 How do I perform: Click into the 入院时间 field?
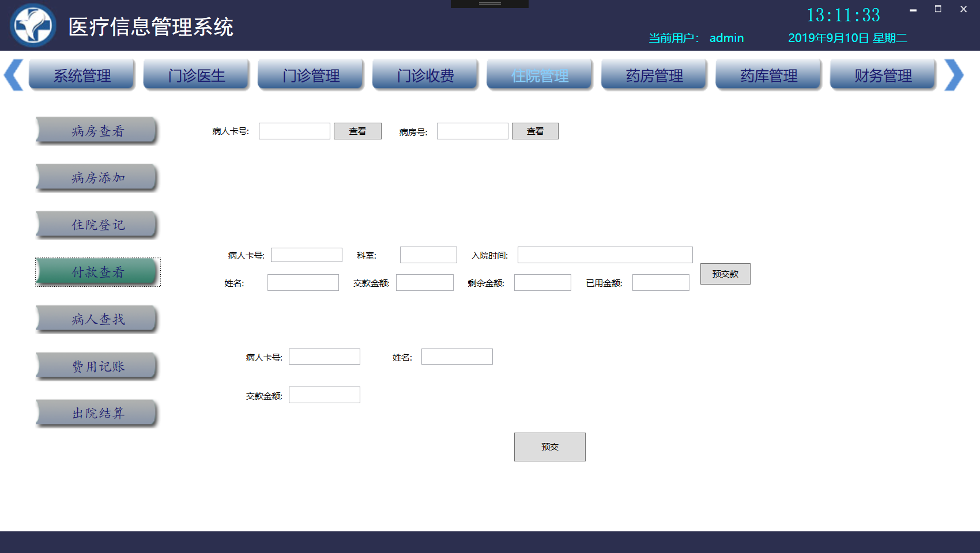(x=605, y=255)
